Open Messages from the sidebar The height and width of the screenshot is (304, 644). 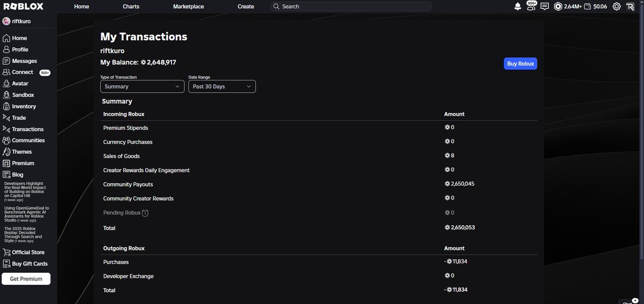click(x=20, y=61)
